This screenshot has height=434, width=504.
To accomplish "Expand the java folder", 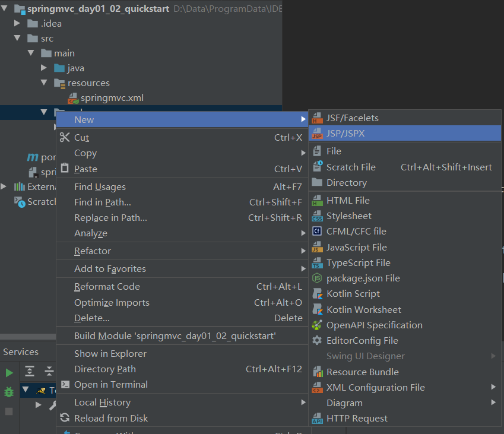I will [x=44, y=68].
